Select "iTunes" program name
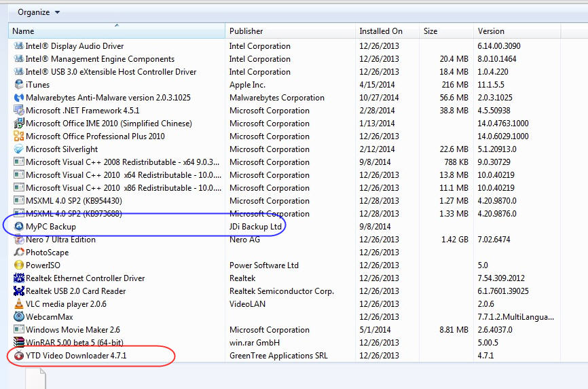This screenshot has height=389, width=588. [x=37, y=85]
